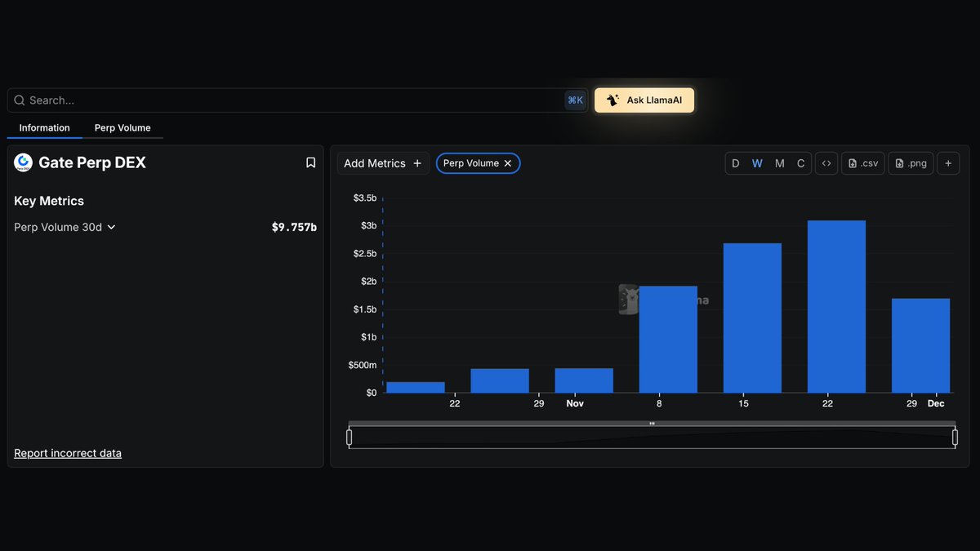Open Add Metrics menu

pos(383,163)
